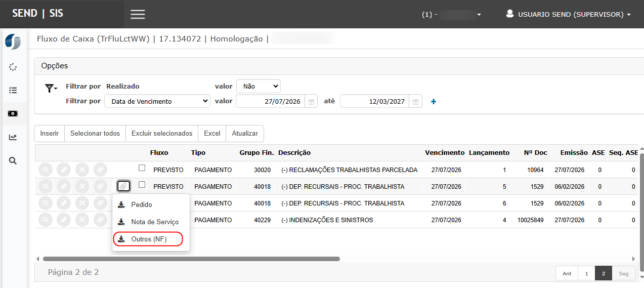Open the hamburger menu in the top bar

138,14
